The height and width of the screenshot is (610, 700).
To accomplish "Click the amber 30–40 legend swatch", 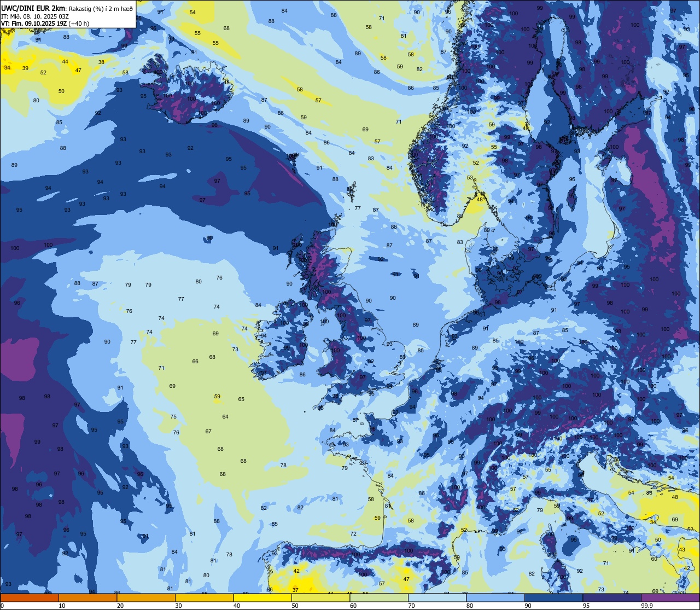I will [x=204, y=598].
